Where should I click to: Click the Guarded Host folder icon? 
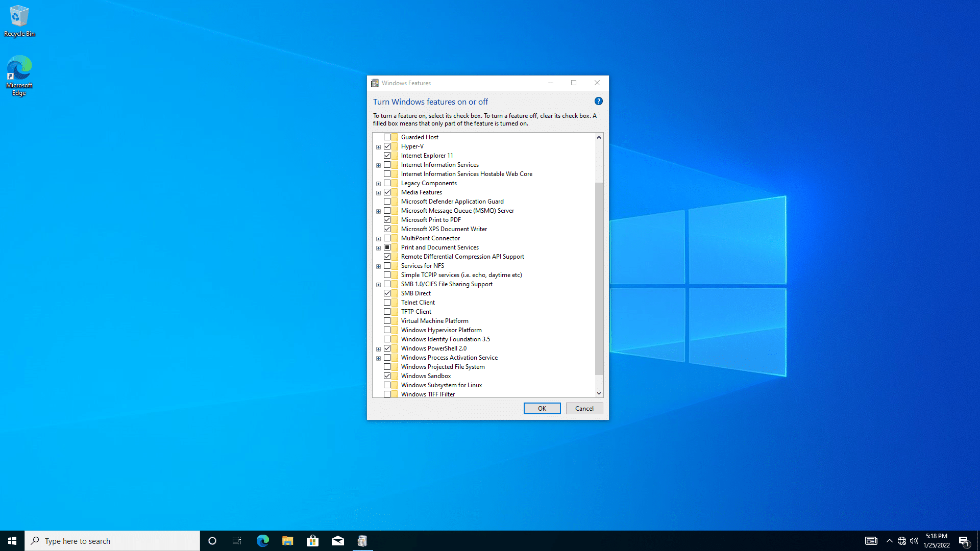coord(395,137)
